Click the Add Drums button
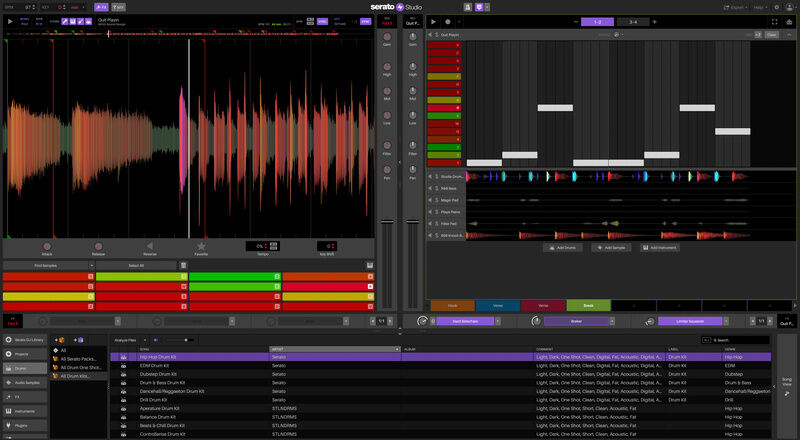Screen dimensions: 800x440 point(563,248)
